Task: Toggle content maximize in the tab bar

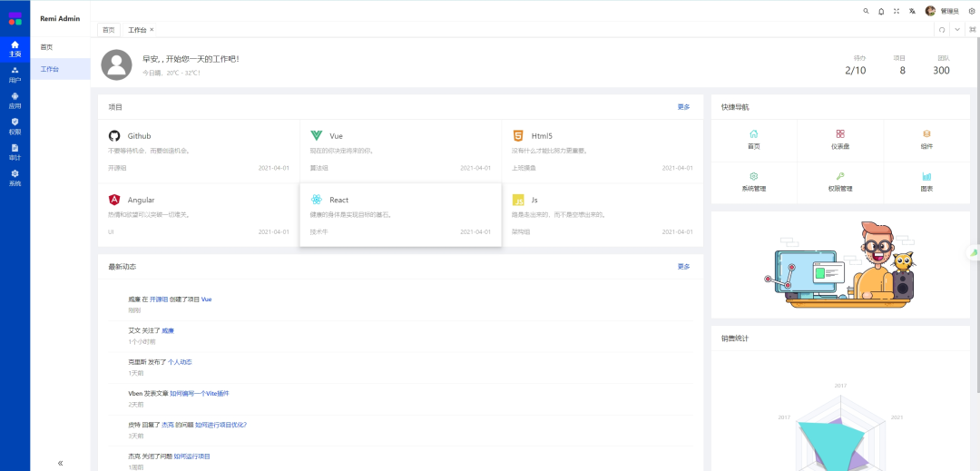Action: click(x=972, y=30)
